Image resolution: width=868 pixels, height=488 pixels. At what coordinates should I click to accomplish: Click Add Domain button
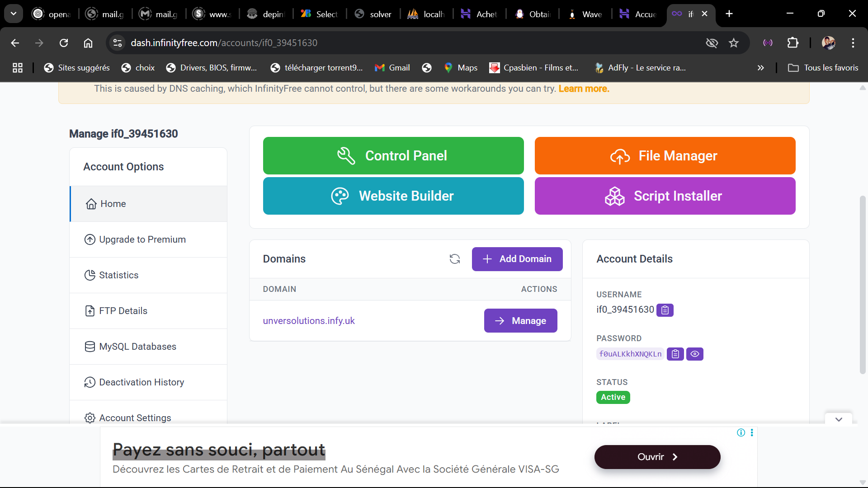click(x=517, y=259)
